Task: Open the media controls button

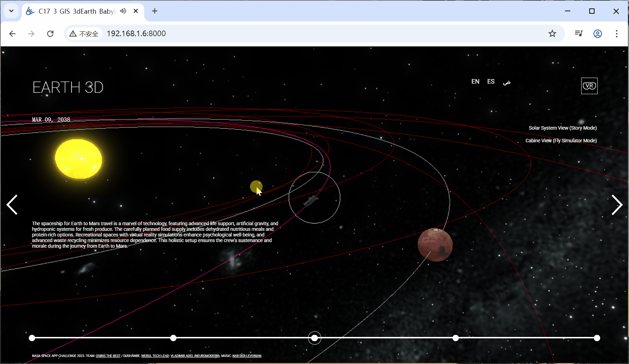Action: point(579,33)
